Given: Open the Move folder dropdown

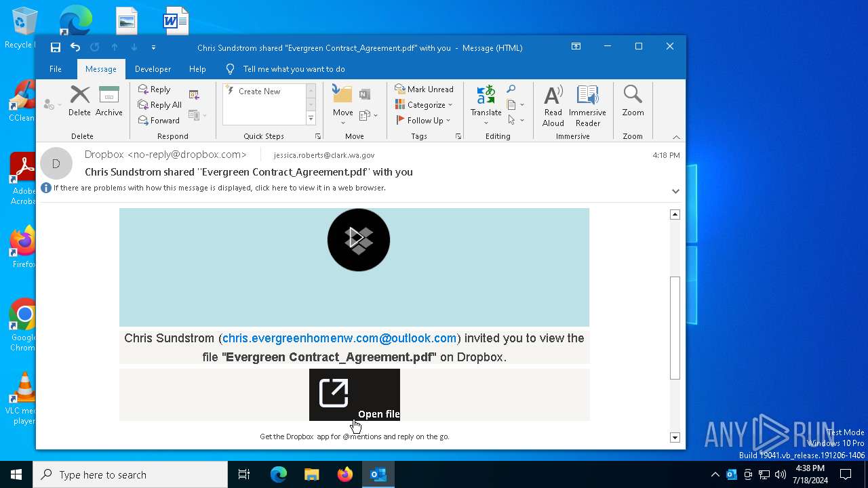Looking at the screenshot, I should click(342, 104).
